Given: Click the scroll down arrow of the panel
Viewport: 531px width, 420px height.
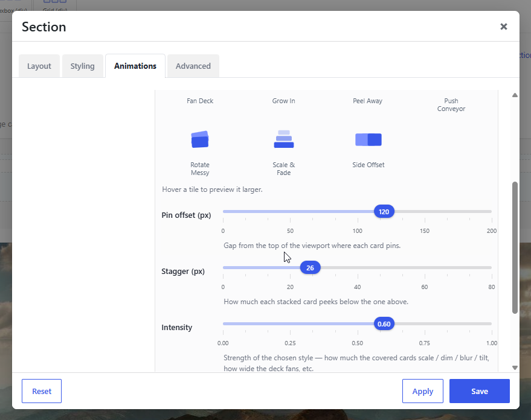Looking at the screenshot, I should point(515,367).
